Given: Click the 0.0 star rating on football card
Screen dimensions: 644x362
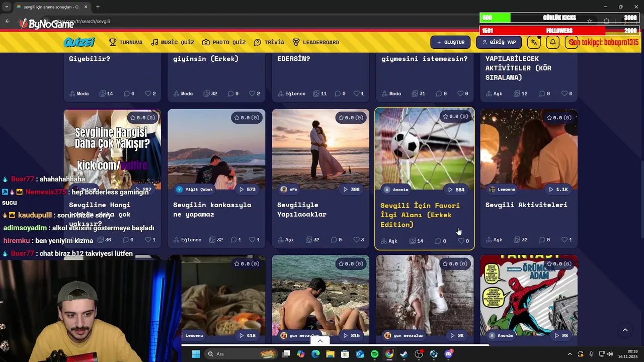Looking at the screenshot, I should tap(455, 117).
